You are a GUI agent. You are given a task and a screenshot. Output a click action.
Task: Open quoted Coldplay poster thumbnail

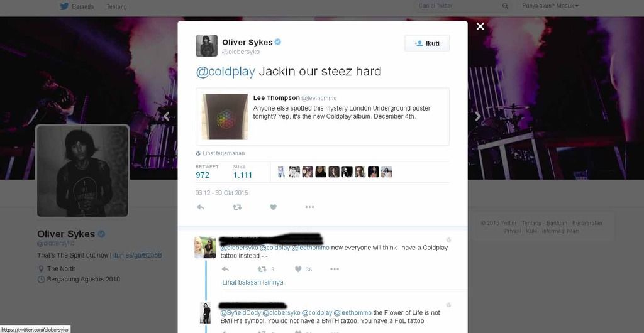tap(225, 116)
